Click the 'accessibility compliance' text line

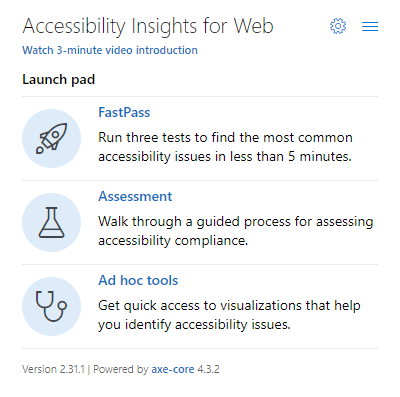point(173,240)
